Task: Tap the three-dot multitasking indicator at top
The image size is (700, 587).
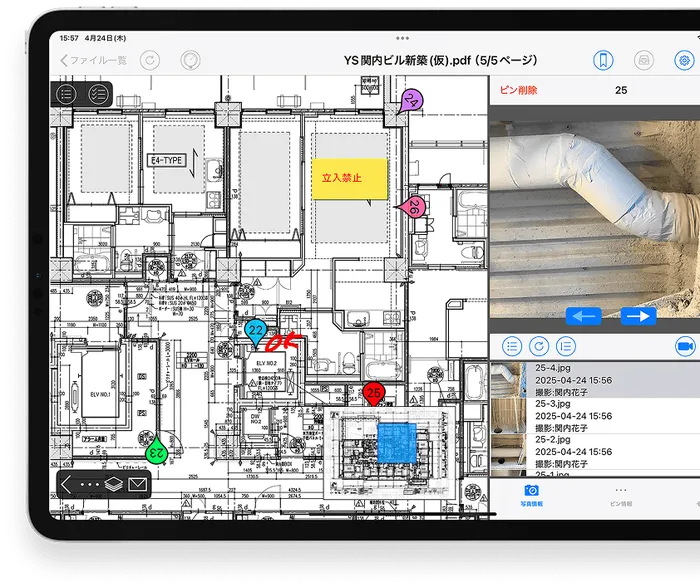Action: point(402,38)
